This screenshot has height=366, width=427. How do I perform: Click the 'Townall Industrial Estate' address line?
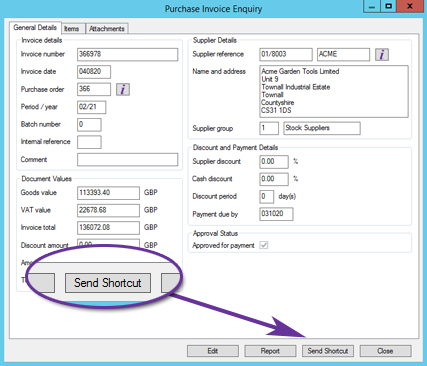296,87
